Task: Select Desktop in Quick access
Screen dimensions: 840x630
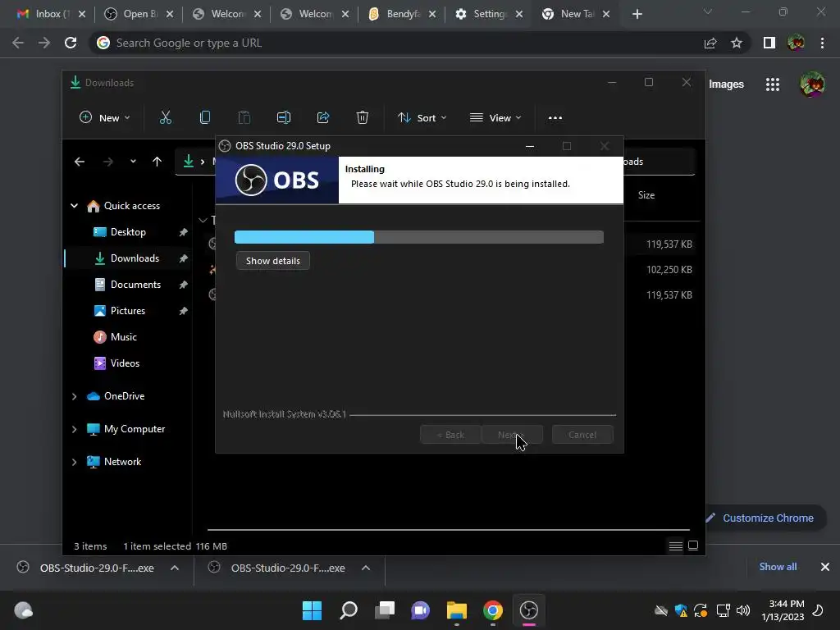Action: (x=128, y=232)
